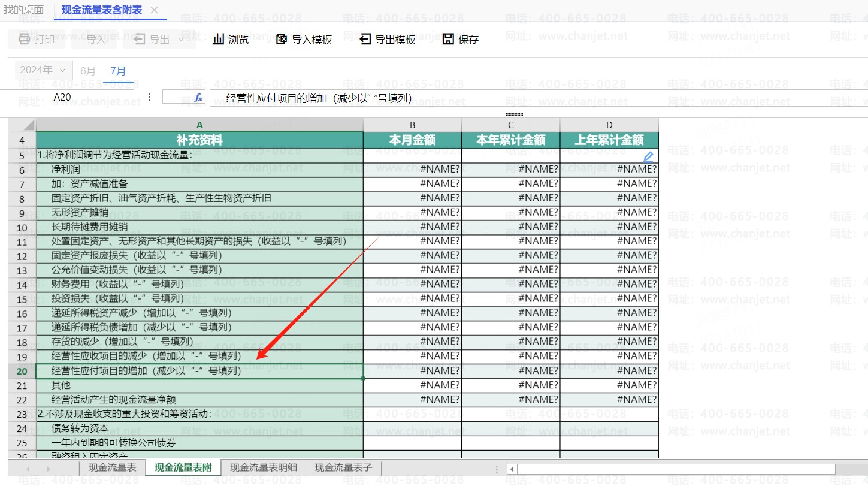
Task: Save the report with 保存 icon
Action: [x=447, y=40]
